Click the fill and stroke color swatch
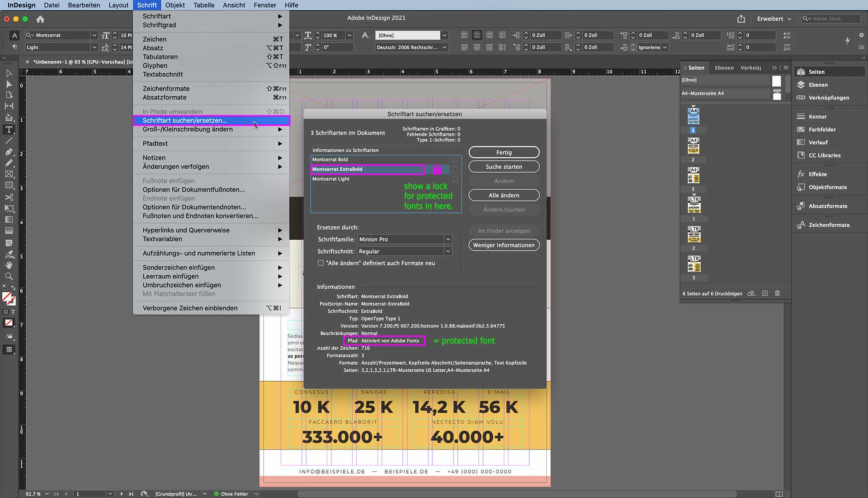 click(x=8, y=299)
